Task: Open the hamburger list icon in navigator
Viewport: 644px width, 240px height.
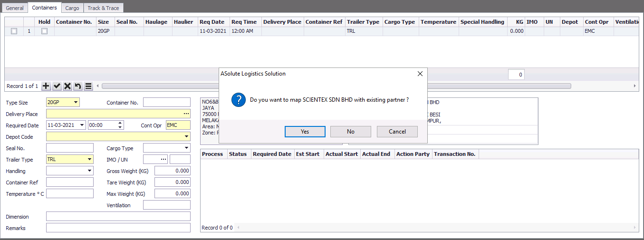Action: tap(88, 86)
